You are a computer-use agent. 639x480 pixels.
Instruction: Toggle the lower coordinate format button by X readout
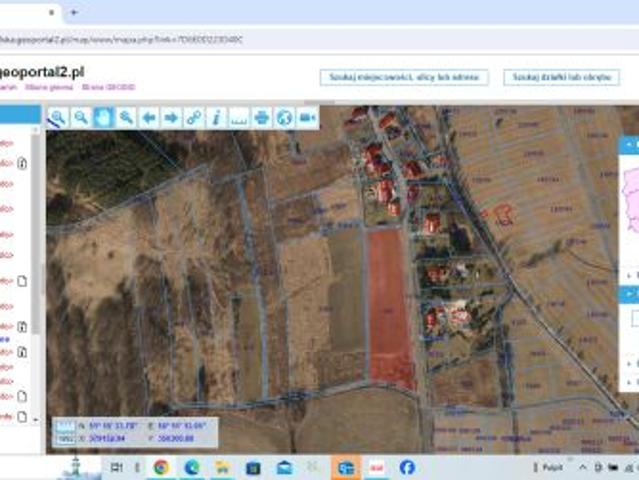click(63, 438)
